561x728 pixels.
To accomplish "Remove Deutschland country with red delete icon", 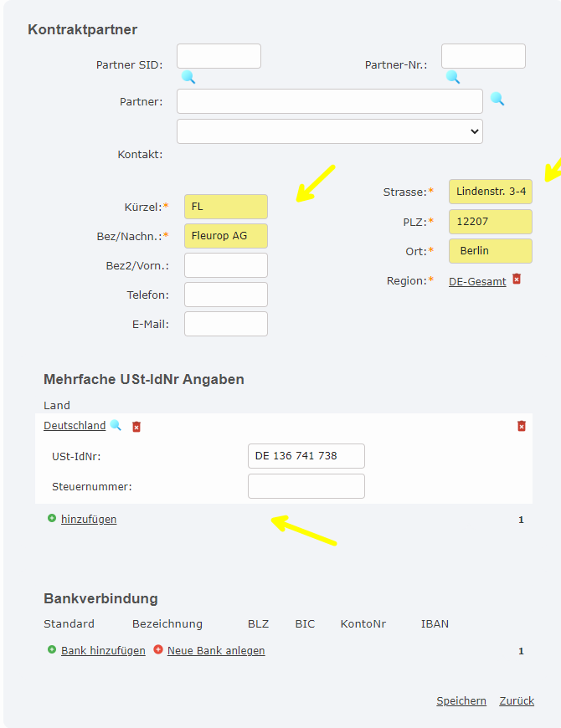I will (136, 427).
